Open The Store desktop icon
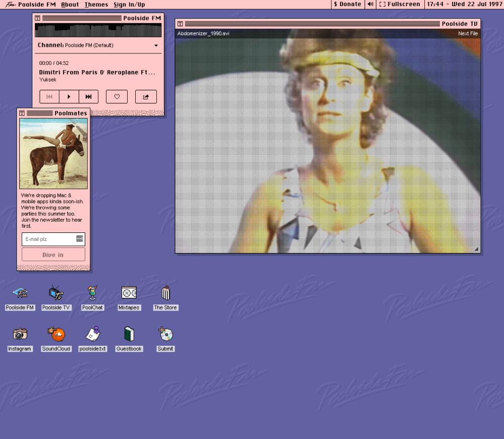The width and height of the screenshot is (504, 439). [x=165, y=293]
